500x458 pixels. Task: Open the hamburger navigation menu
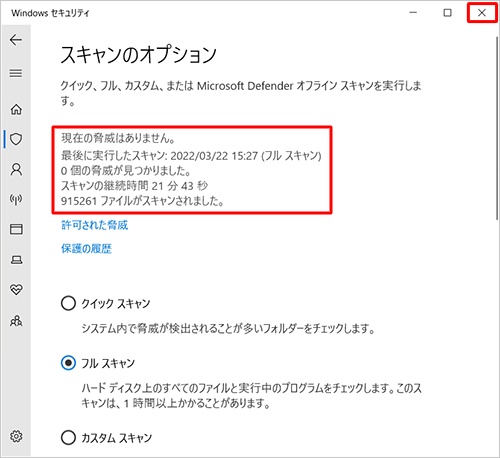pos(16,73)
